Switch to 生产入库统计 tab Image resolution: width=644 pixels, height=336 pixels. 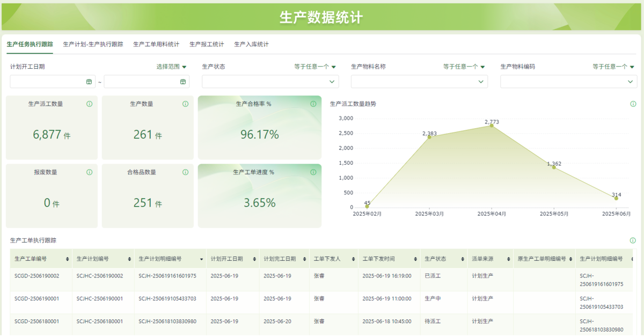point(251,45)
